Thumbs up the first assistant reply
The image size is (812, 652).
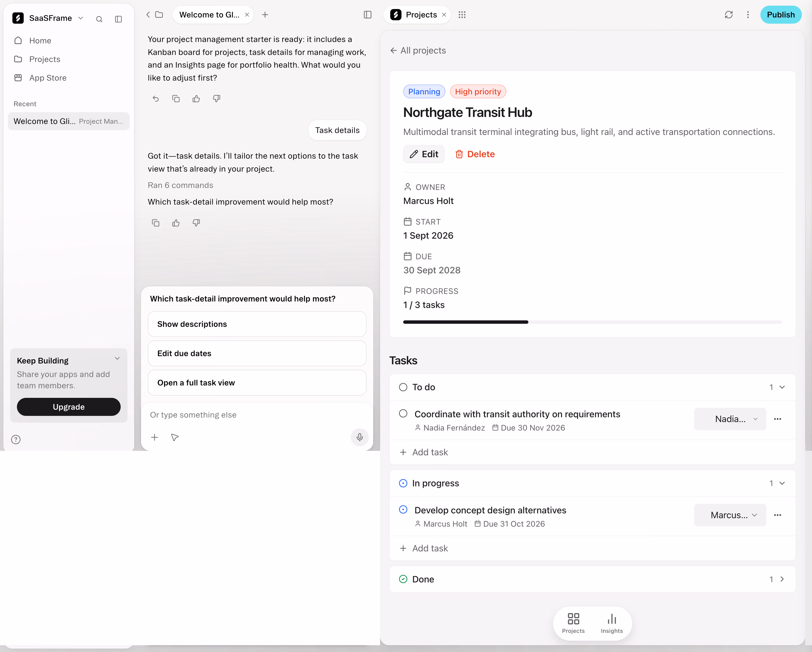(196, 99)
